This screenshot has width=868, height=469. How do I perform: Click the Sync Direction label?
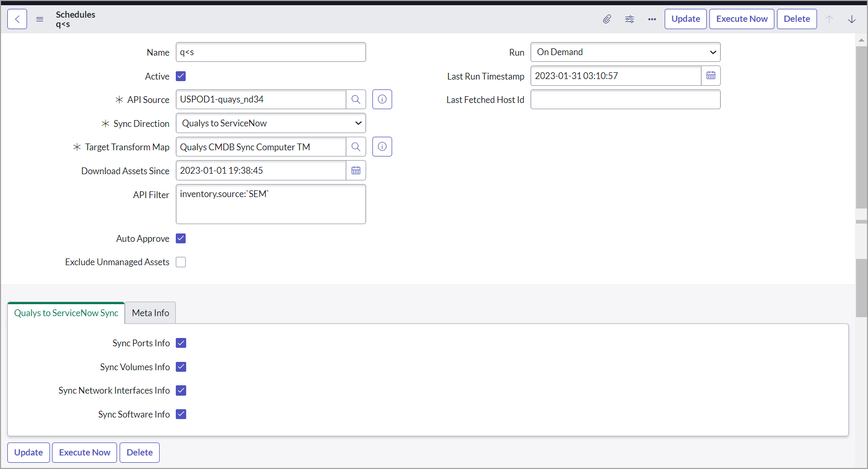pos(141,124)
